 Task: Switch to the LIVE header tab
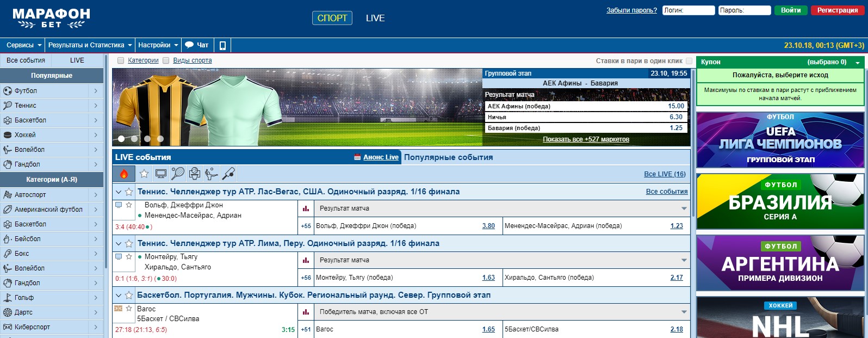[375, 18]
